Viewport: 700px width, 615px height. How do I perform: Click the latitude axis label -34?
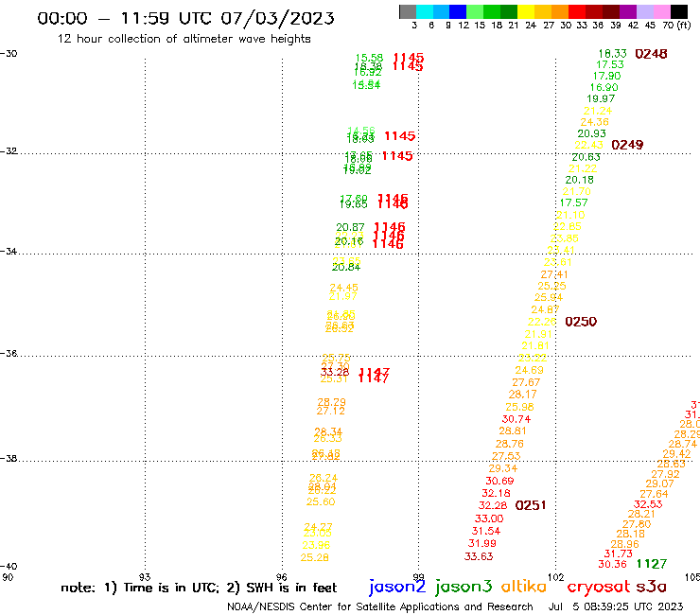pyautogui.click(x=9, y=251)
